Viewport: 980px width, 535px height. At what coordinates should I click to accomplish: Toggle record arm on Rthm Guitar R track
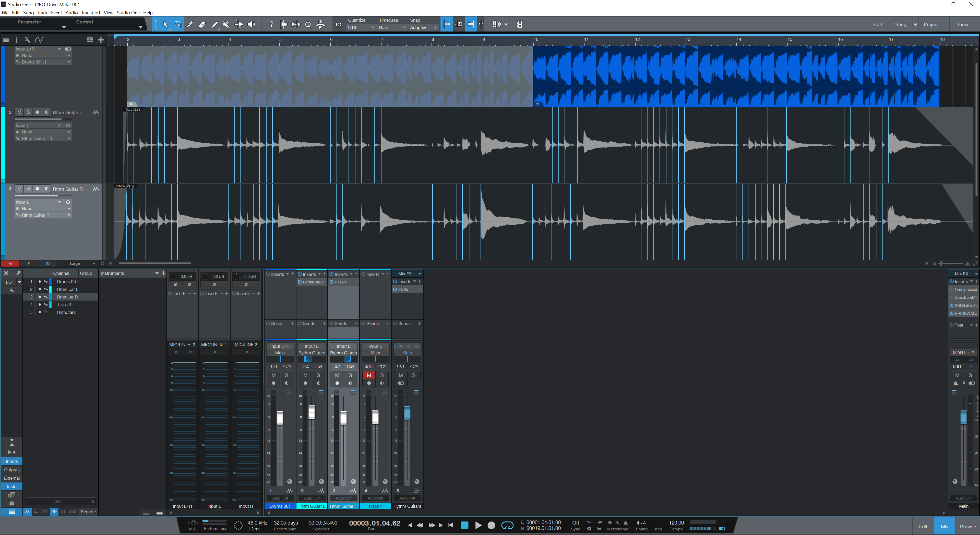pyautogui.click(x=37, y=189)
